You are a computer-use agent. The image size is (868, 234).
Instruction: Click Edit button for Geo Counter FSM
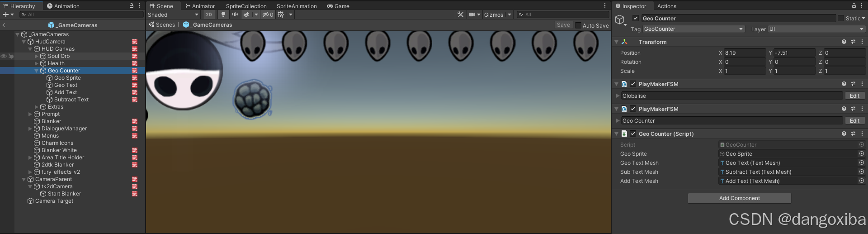pos(854,121)
